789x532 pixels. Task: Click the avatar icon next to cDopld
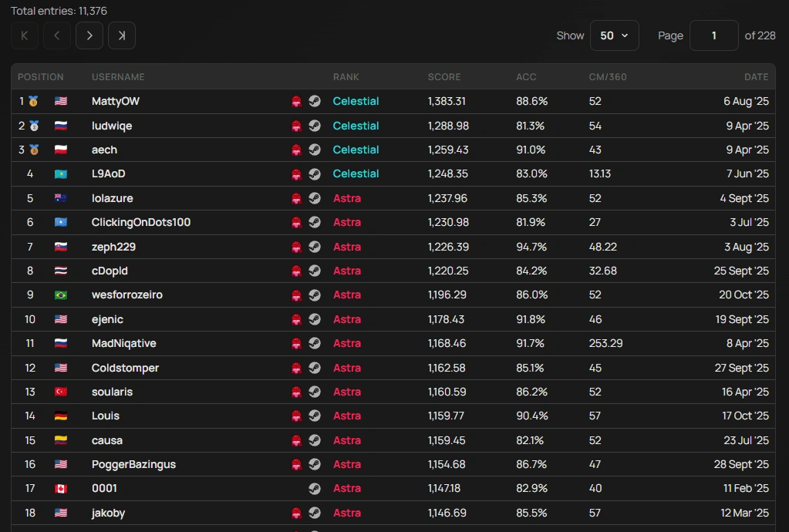(297, 271)
